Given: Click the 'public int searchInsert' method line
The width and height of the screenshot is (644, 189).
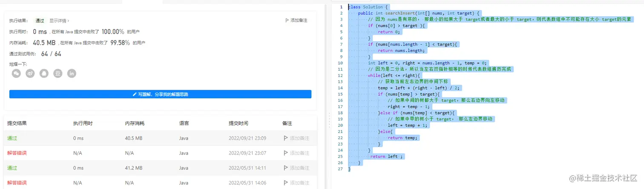Looking at the screenshot, I should (419, 13).
